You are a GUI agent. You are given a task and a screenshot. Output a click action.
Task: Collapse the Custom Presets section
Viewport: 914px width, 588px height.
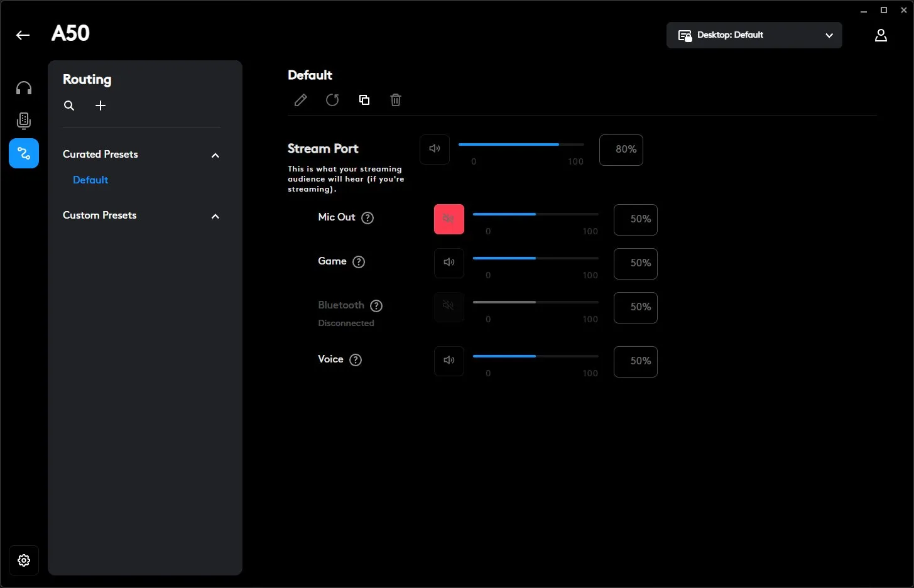pyautogui.click(x=215, y=216)
